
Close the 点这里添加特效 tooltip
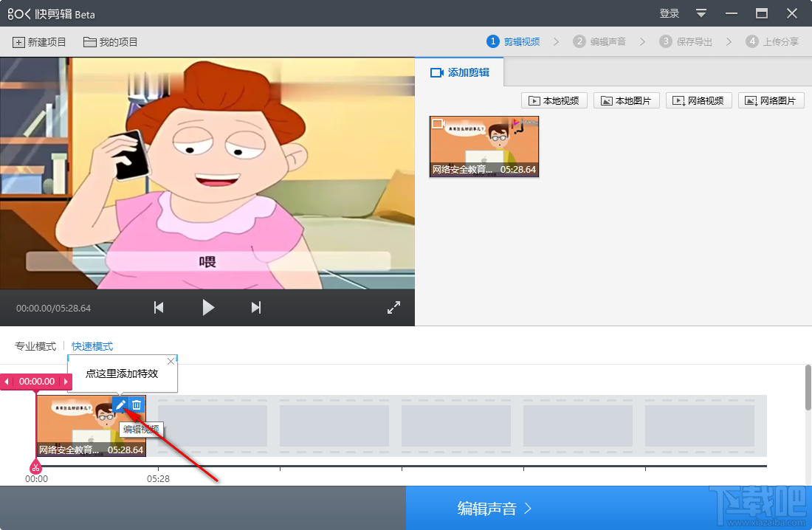pos(171,361)
